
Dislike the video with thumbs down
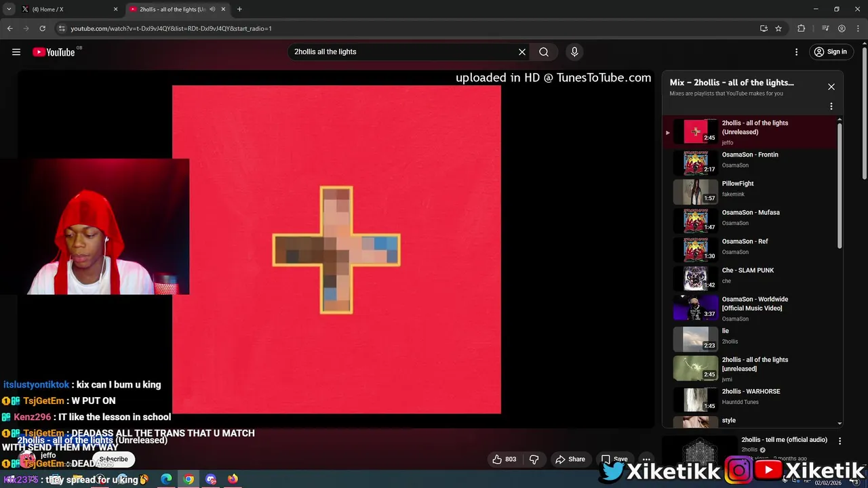click(x=534, y=459)
